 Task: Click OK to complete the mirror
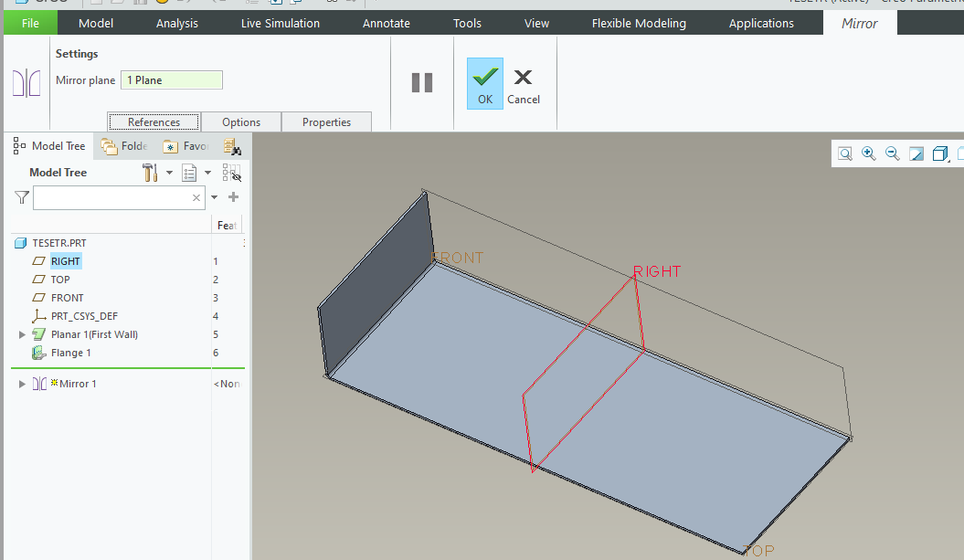[484, 83]
